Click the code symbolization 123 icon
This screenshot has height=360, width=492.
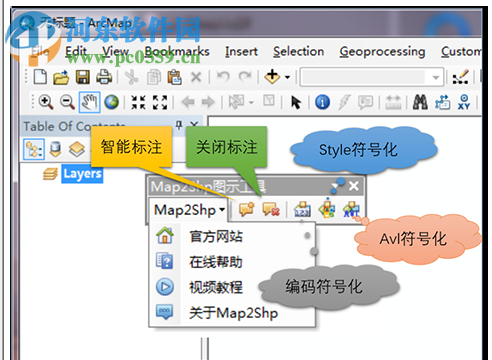[x=302, y=209]
